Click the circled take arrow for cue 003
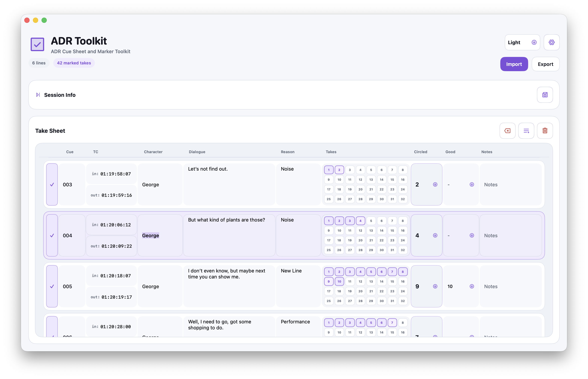This screenshot has height=379, width=588. point(435,184)
